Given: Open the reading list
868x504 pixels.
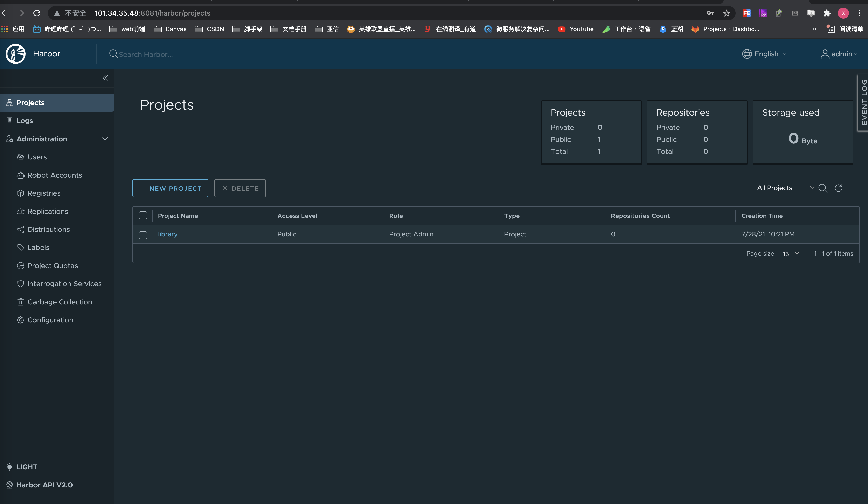Looking at the screenshot, I should (x=845, y=29).
